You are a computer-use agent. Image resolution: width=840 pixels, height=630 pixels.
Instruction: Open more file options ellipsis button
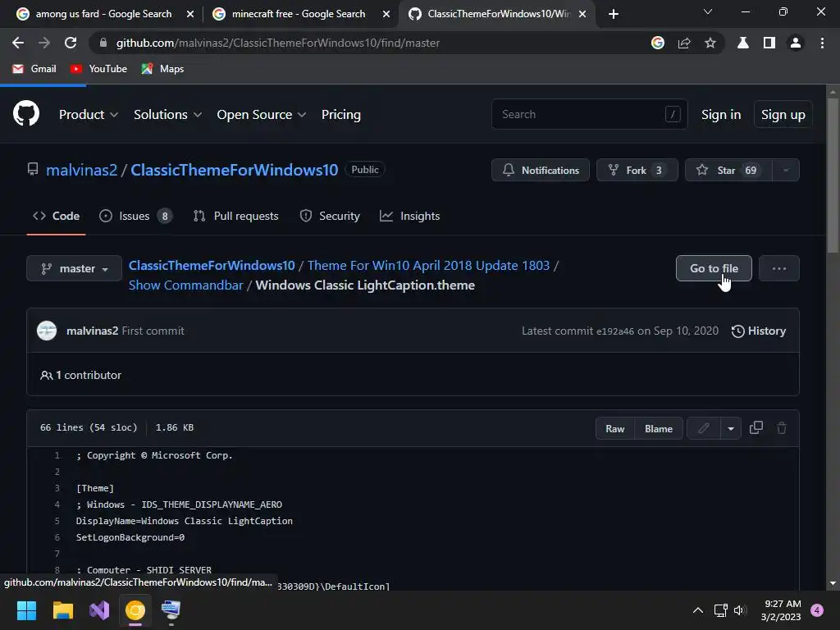click(x=779, y=268)
